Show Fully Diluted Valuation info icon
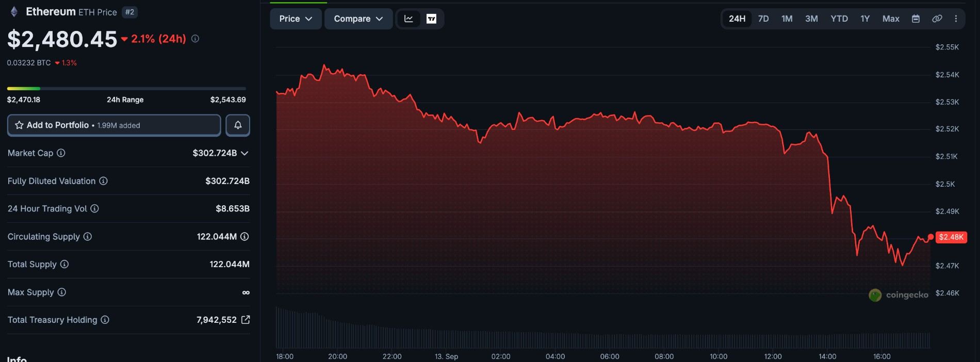980x362 pixels. click(103, 181)
